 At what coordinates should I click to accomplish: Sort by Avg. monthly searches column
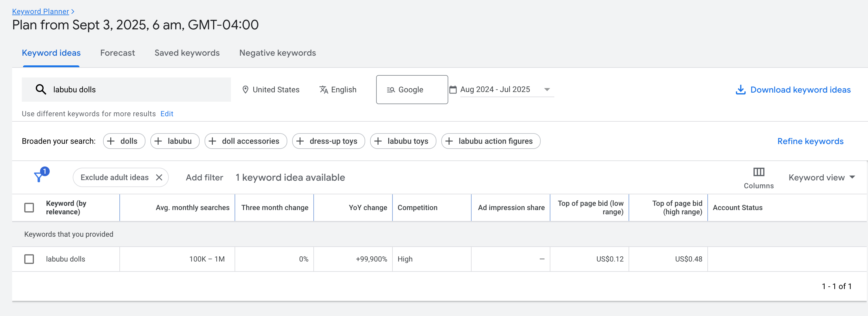click(192, 208)
